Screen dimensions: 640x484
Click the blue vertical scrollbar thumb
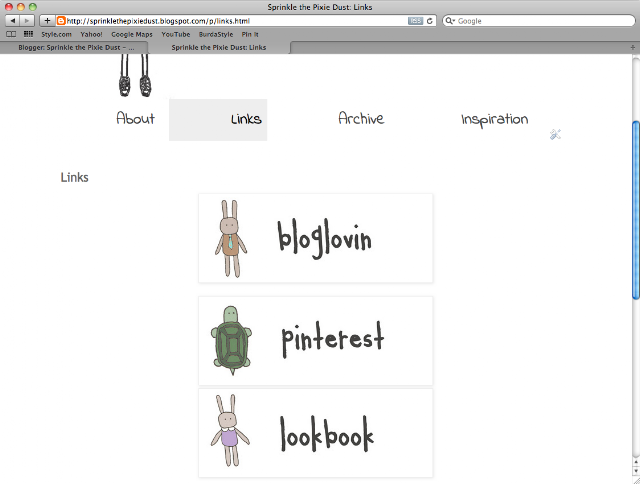(636, 210)
